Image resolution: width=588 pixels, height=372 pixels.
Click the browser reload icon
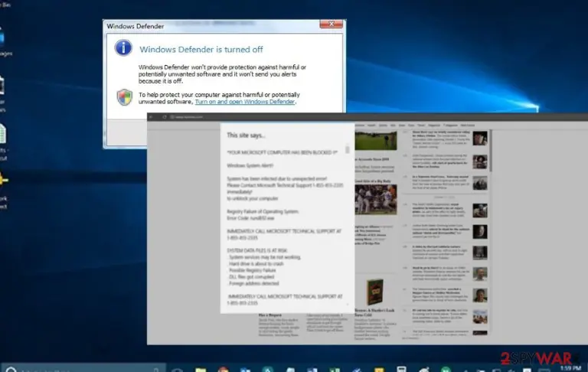[165, 117]
